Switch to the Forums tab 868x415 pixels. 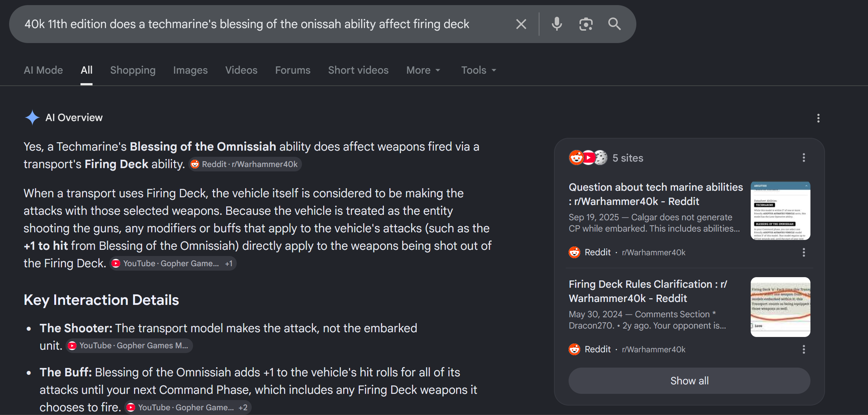[293, 70]
